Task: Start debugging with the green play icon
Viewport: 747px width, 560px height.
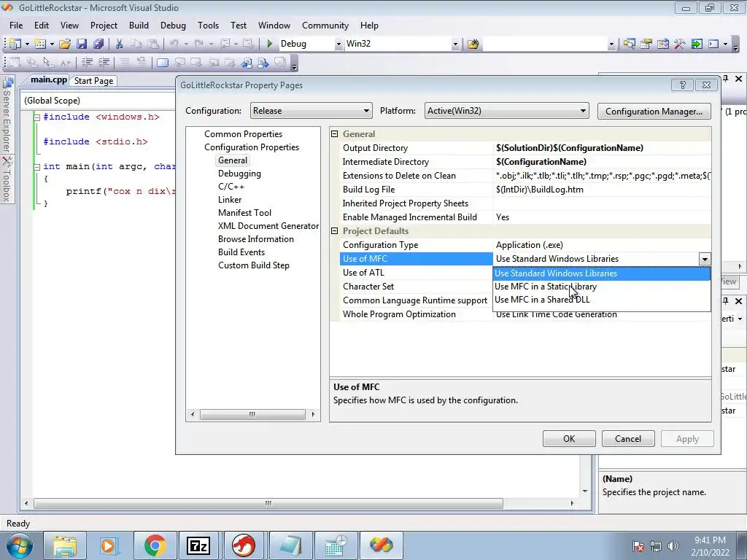Action: point(270,44)
